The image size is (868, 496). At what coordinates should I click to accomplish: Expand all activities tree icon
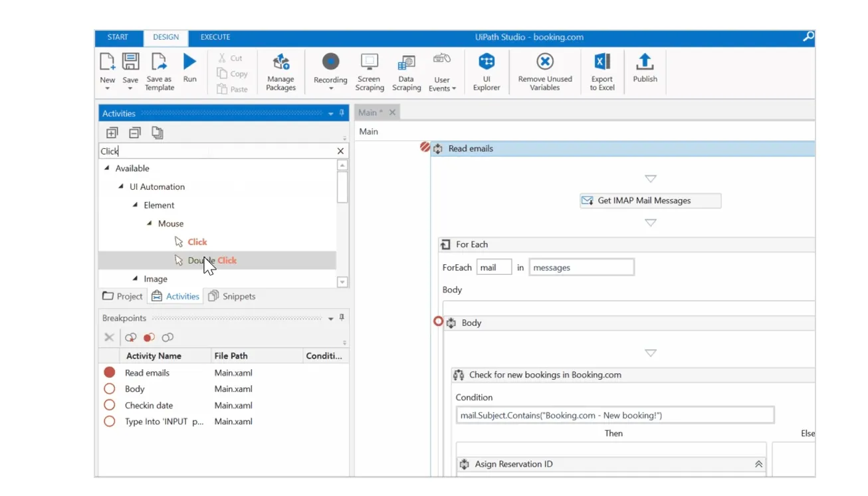coord(112,133)
